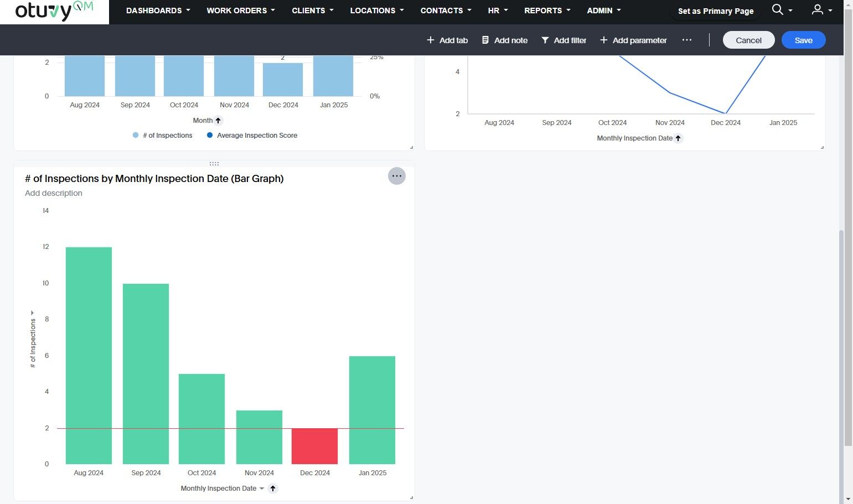The width and height of the screenshot is (853, 504).
Task: Click the Add parameter plus icon
Action: [604, 40]
